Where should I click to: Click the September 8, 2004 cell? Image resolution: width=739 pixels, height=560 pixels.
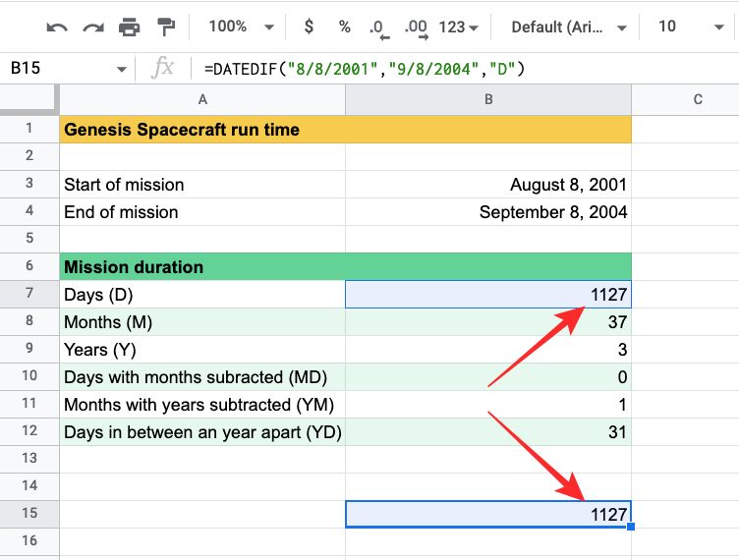coord(487,212)
